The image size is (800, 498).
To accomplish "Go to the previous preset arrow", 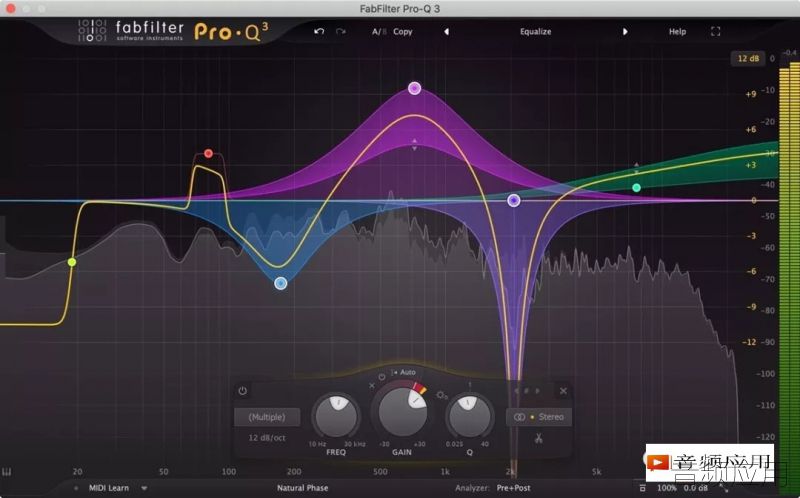I will [x=446, y=32].
